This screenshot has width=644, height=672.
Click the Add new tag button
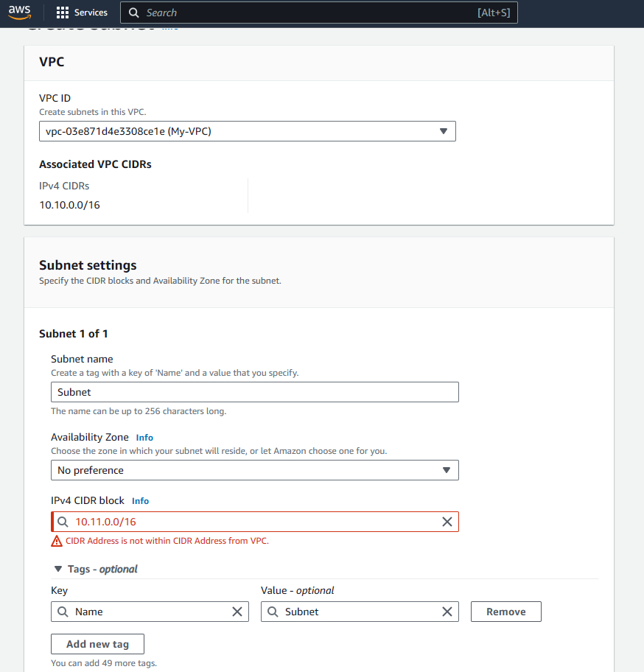(x=97, y=644)
